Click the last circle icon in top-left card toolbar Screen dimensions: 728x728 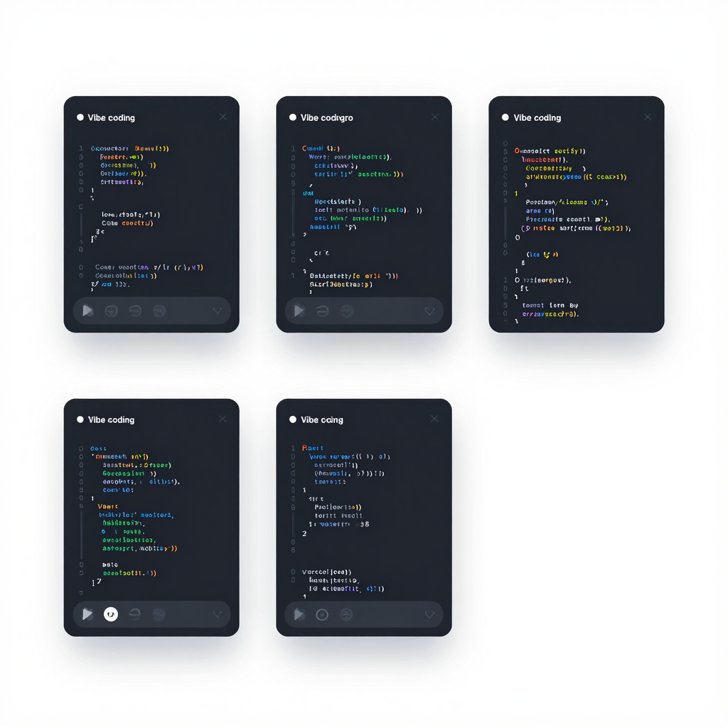click(x=159, y=311)
